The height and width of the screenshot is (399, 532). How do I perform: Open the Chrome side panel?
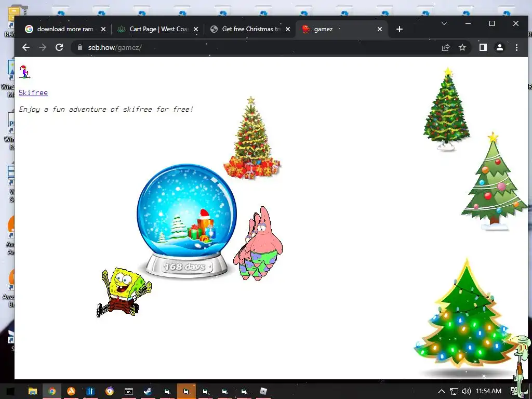point(483,47)
